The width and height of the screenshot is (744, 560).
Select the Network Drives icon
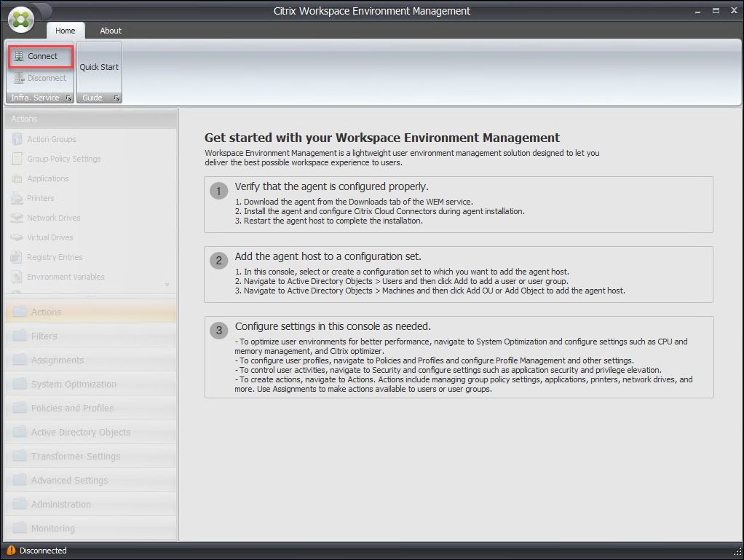pyautogui.click(x=17, y=218)
